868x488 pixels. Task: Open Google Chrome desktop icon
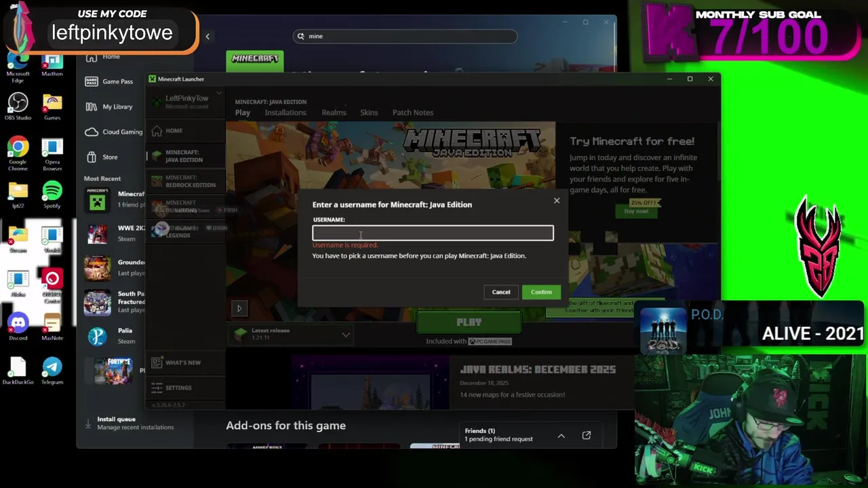18,155
